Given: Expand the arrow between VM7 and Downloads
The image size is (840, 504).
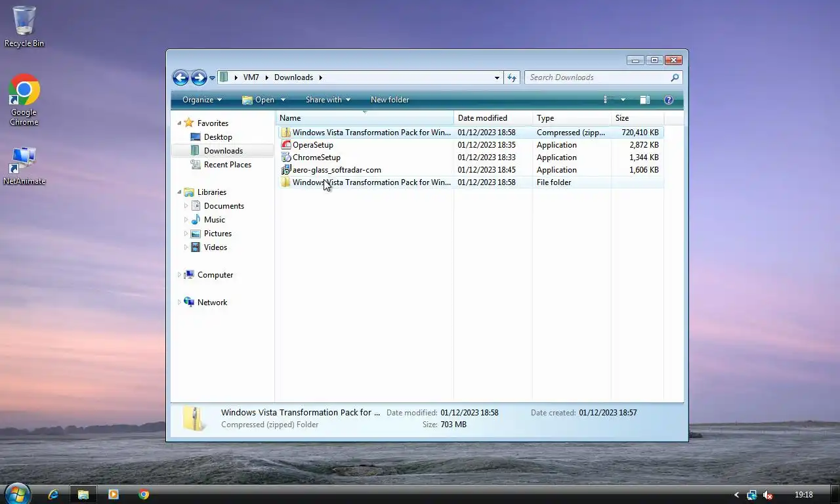Looking at the screenshot, I should click(x=267, y=77).
